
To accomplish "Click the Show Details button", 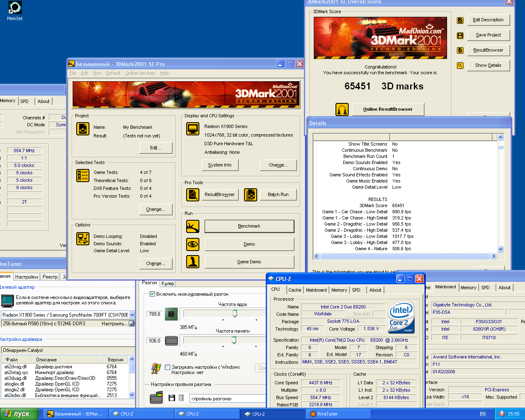I will (488, 66).
